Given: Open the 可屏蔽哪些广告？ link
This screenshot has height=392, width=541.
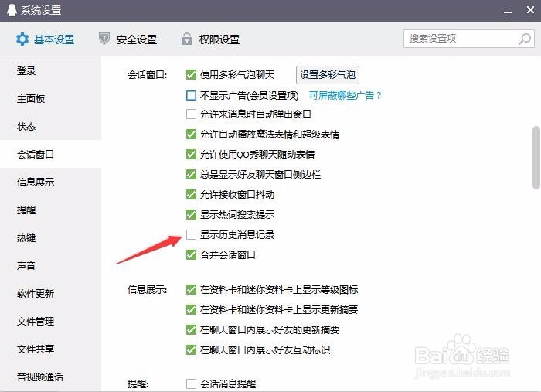Looking at the screenshot, I should (x=345, y=95).
